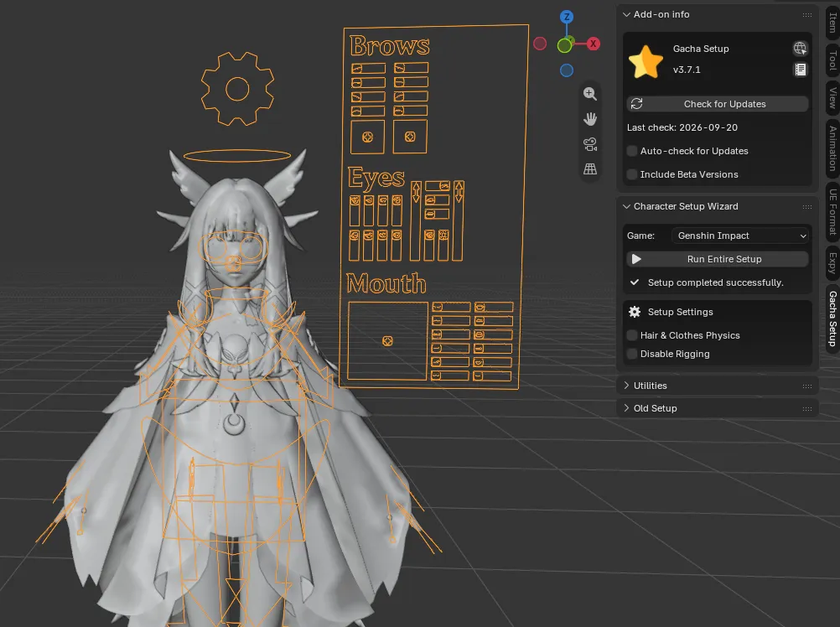Enable Include Beta Versions
Viewport: 840px width, 627px height.
632,174
